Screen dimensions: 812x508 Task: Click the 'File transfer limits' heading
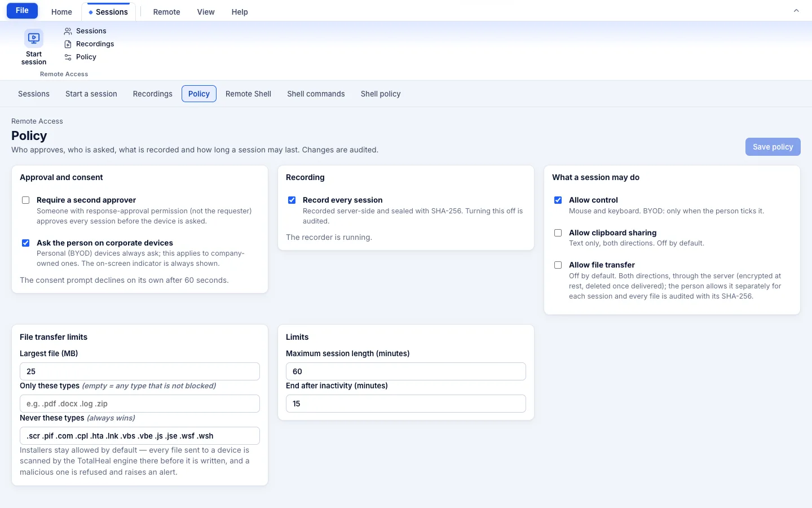point(54,337)
